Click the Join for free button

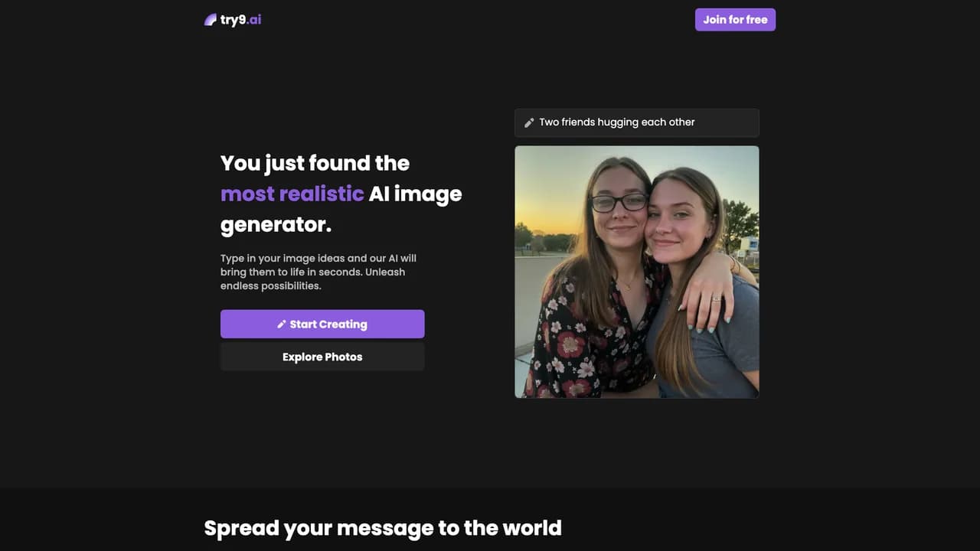coord(735,20)
